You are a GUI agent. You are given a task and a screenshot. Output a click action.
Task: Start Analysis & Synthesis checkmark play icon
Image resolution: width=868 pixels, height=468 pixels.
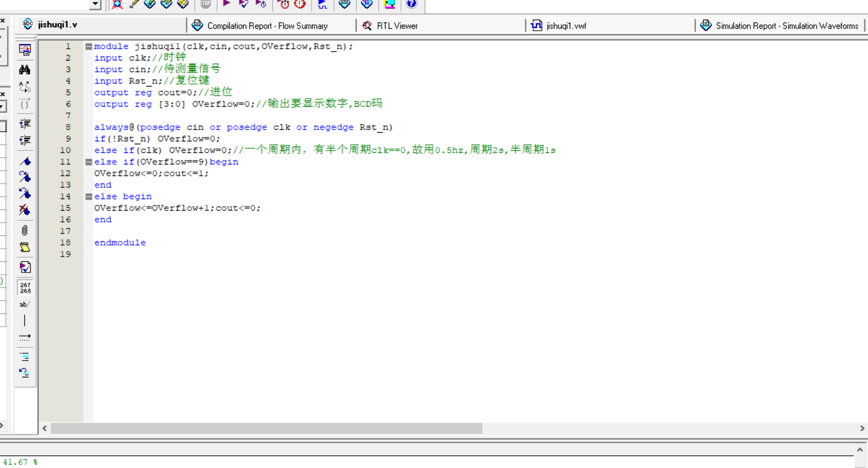(244, 4)
